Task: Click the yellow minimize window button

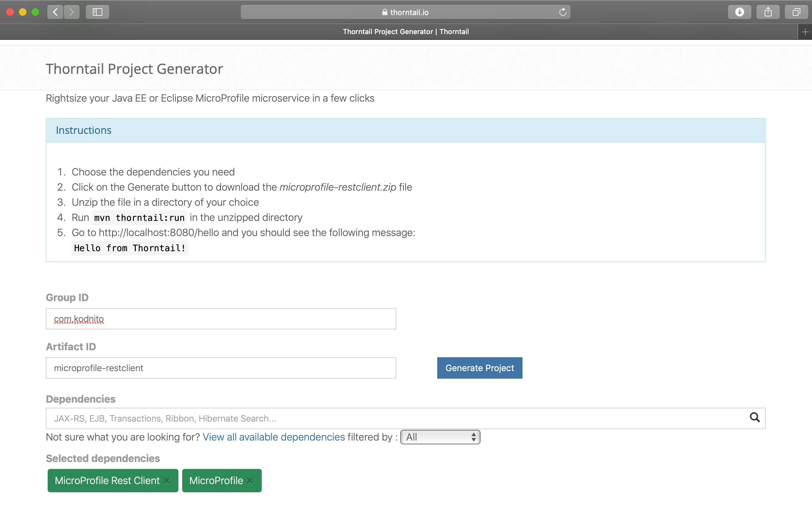Action: tap(23, 12)
